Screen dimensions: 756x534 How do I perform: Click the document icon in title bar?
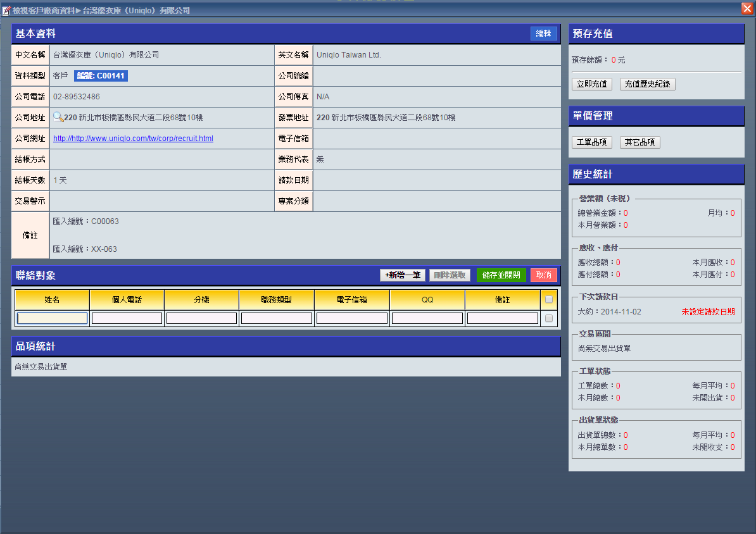[x=6, y=10]
